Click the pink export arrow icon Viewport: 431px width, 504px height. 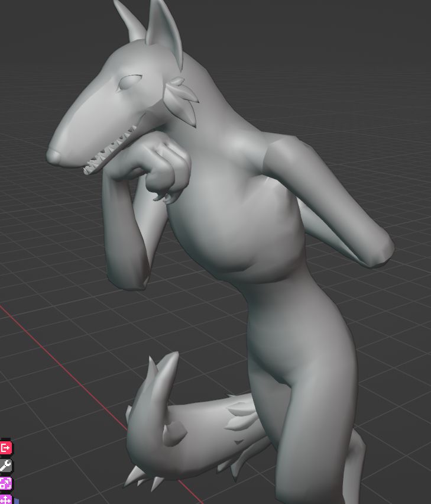click(x=5, y=447)
